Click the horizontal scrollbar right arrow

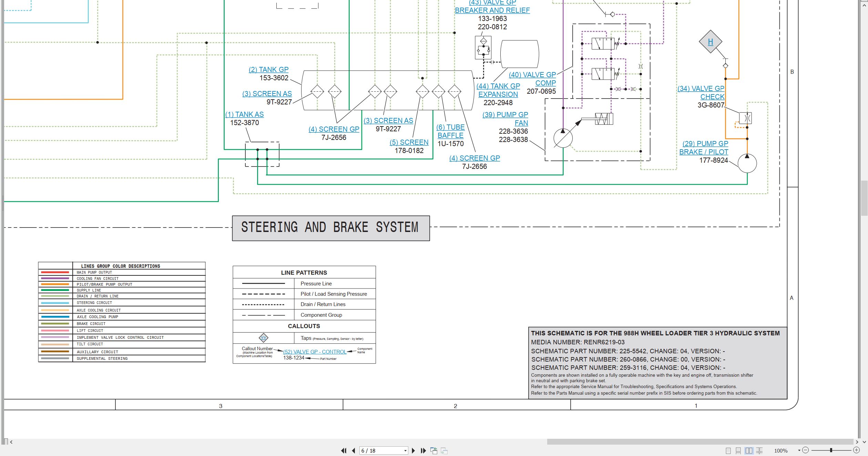857,442
